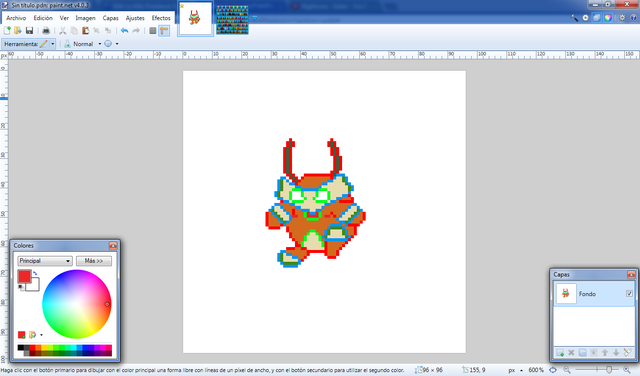Click the duplicate layer icon
640x376 pixels.
point(582,352)
